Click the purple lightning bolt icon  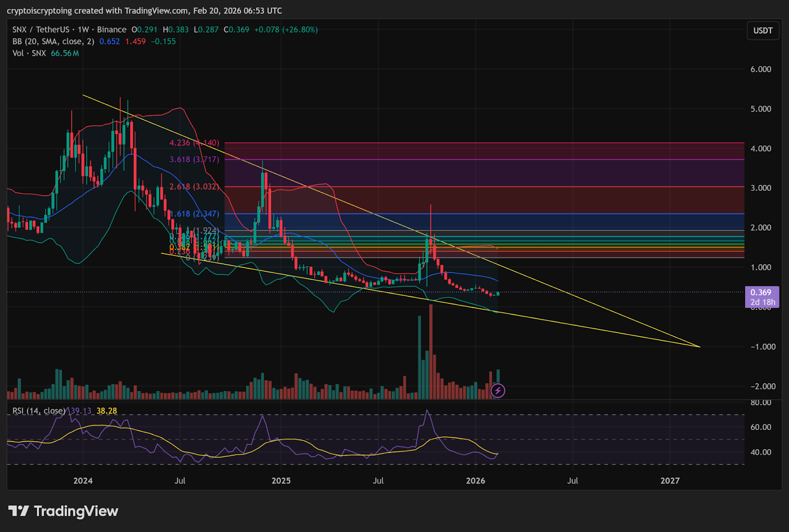[498, 391]
